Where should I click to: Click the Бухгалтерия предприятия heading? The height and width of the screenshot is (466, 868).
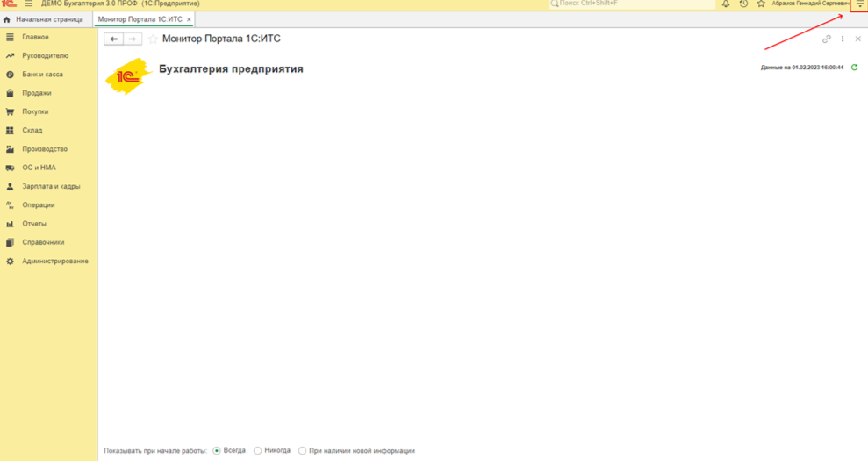(231, 69)
